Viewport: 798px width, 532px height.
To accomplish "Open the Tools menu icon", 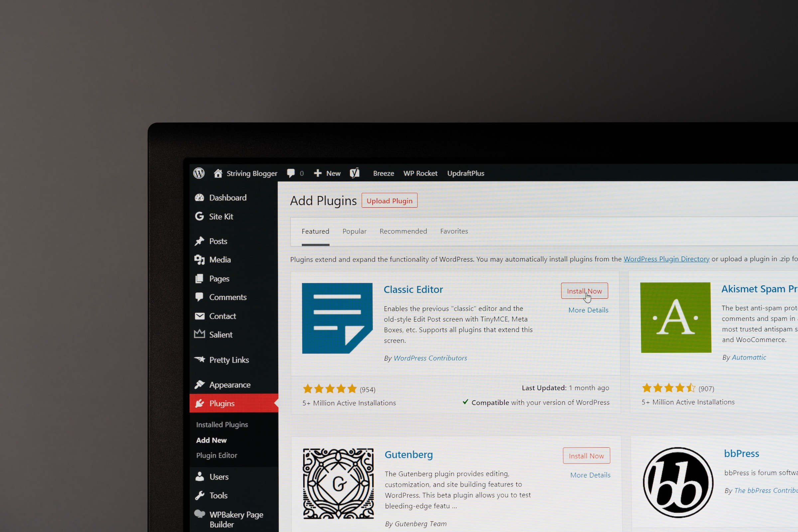I will click(199, 495).
